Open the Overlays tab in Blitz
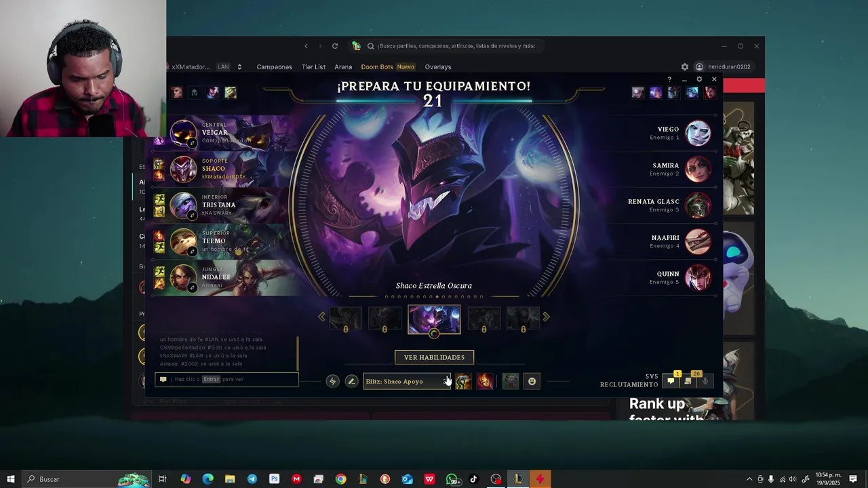This screenshot has width=868, height=488. pos(438,67)
